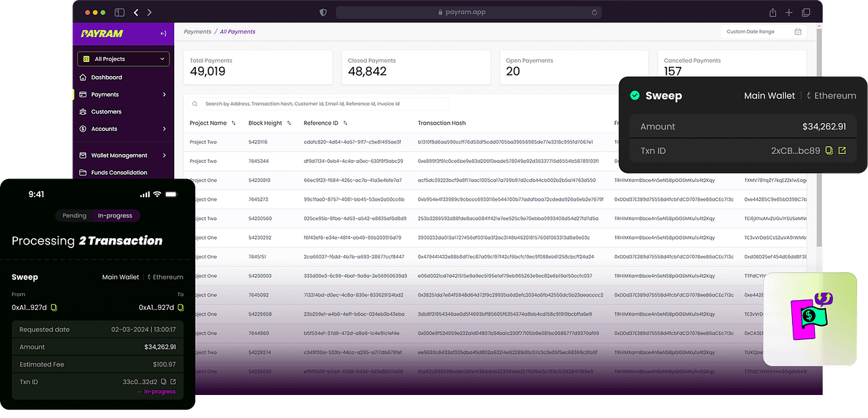Switch to Pending tab on mobile
The image size is (868, 418).
[75, 216]
